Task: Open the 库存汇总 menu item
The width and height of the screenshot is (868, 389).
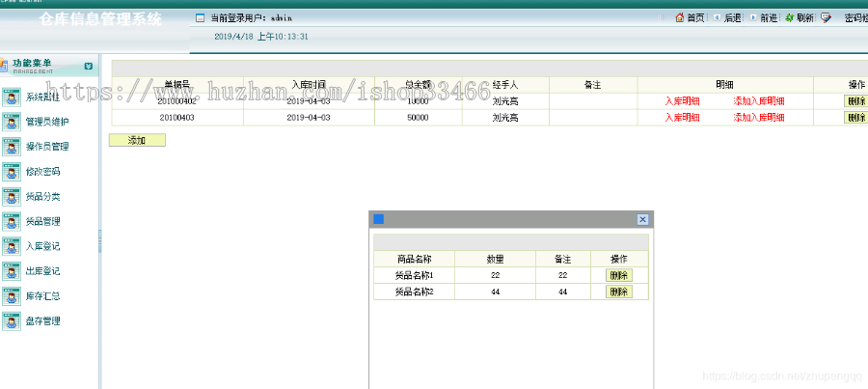Action: point(42,296)
